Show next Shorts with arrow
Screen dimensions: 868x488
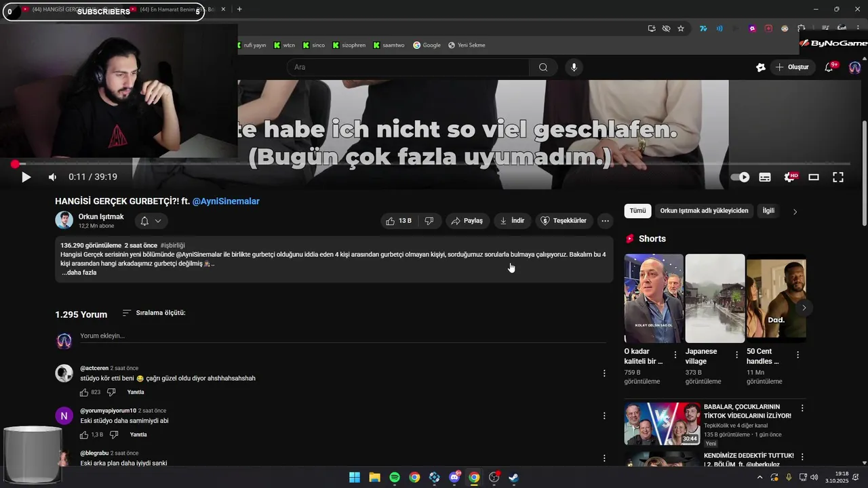(x=804, y=308)
